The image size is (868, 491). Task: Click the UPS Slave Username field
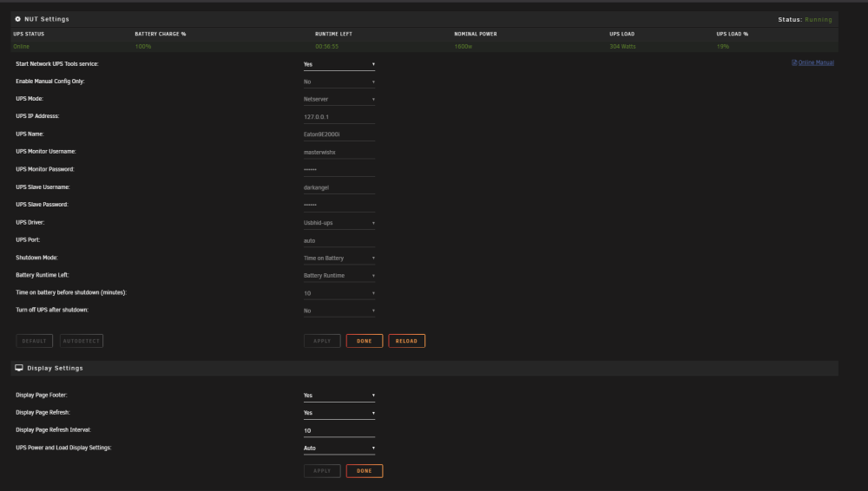pos(339,187)
